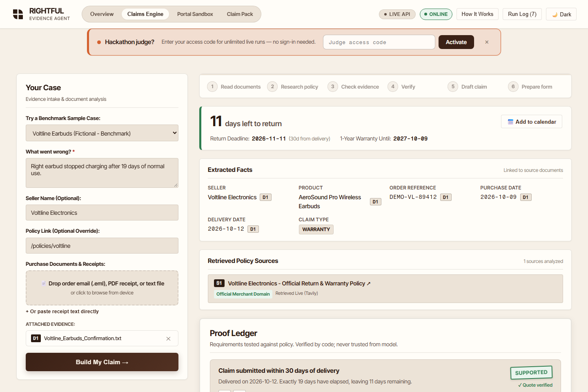
Task: Click the SUPPORTED status stamp
Action: point(531,372)
